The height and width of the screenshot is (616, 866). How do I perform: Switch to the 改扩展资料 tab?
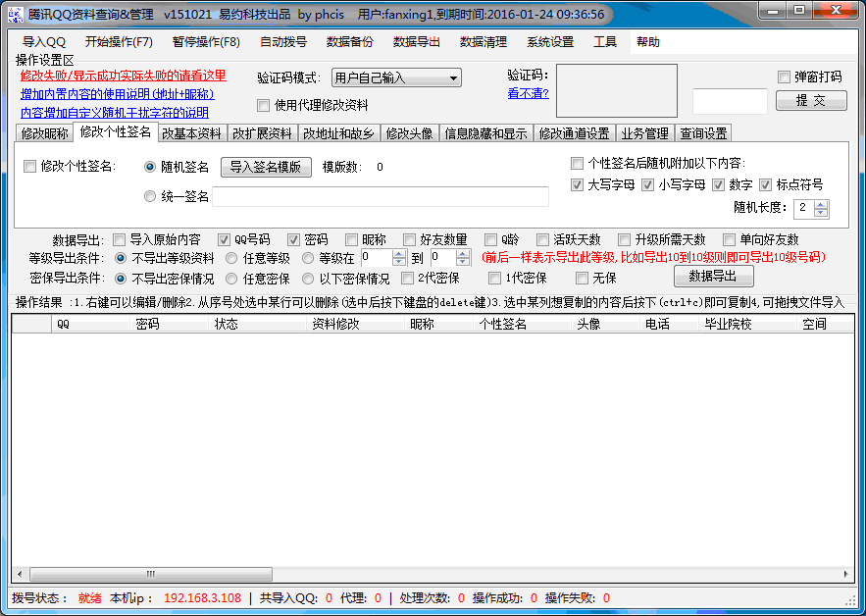[x=262, y=133]
